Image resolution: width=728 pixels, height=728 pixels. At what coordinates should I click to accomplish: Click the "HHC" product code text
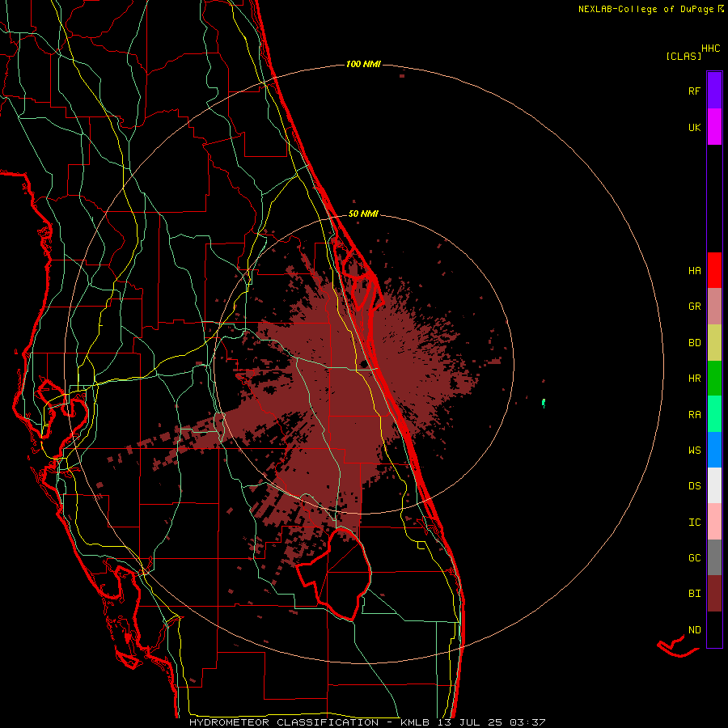[711, 49]
